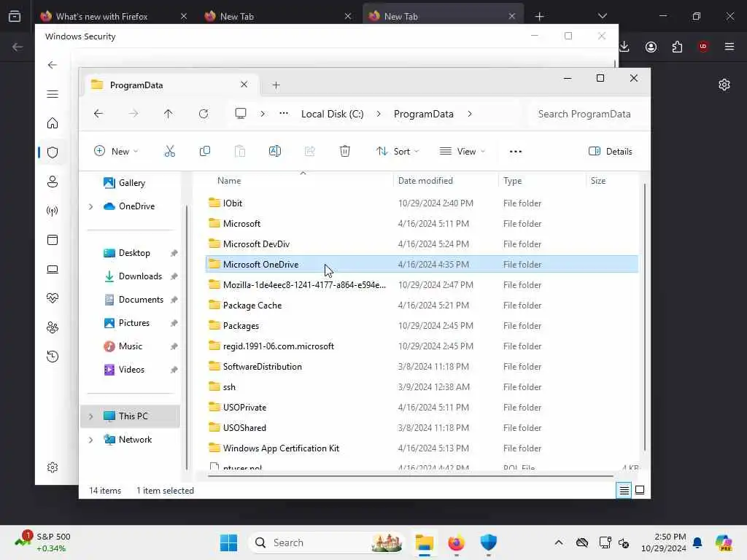The width and height of the screenshot is (747, 560).
Task: Click ProgramData breadcrumb in address bar
Action: point(424,114)
